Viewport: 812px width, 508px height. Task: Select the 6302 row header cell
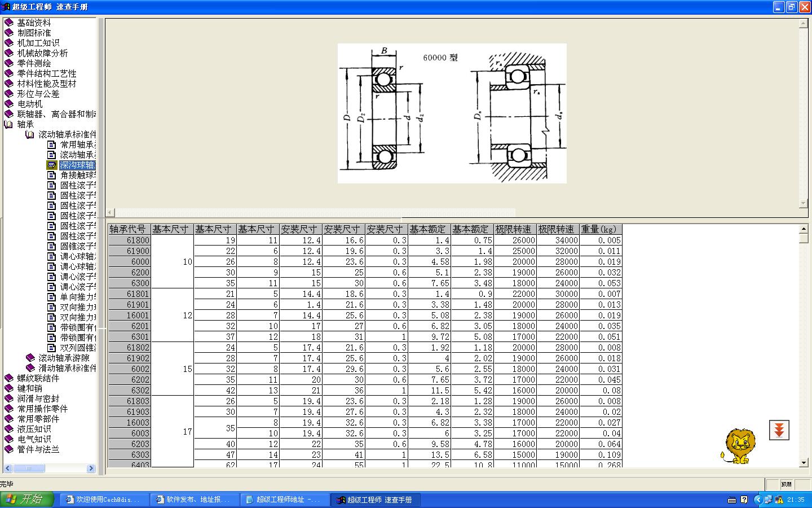pyautogui.click(x=129, y=390)
